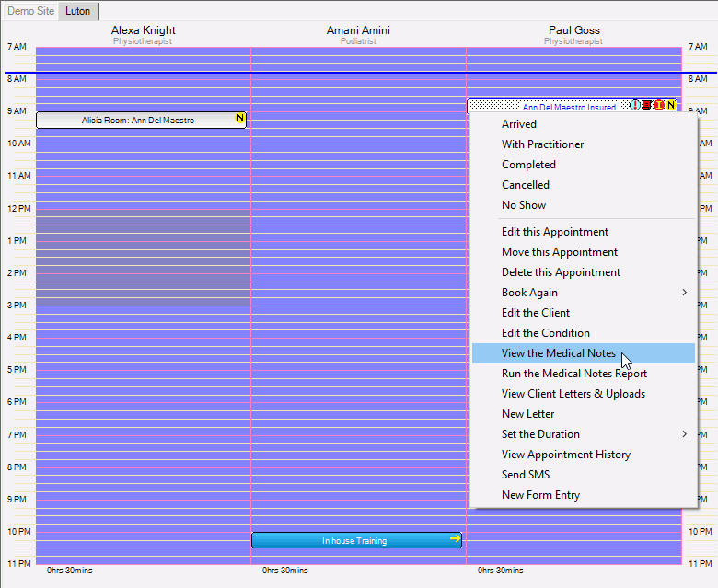Switch to the Luton tab
The image size is (718, 588).
[78, 11]
